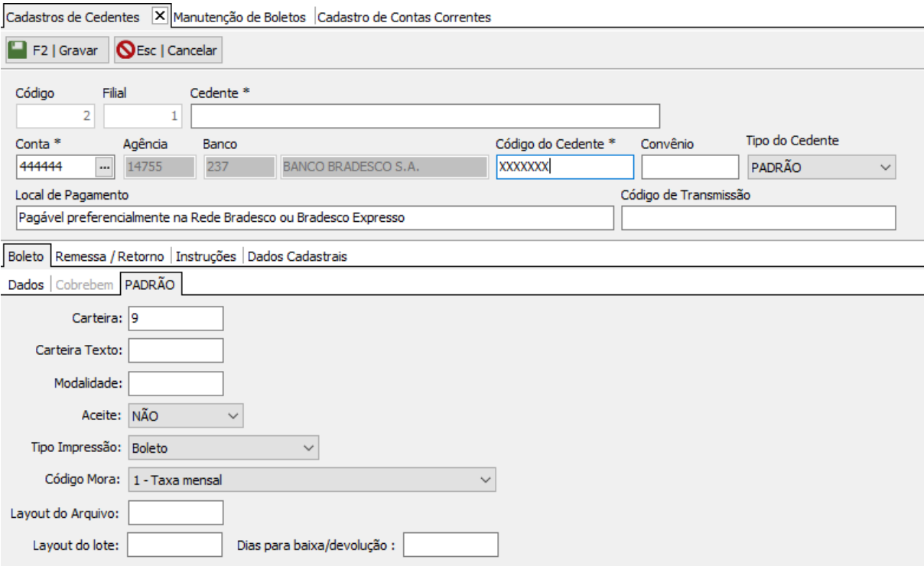Click the Código de Transmissão field

click(x=757, y=219)
